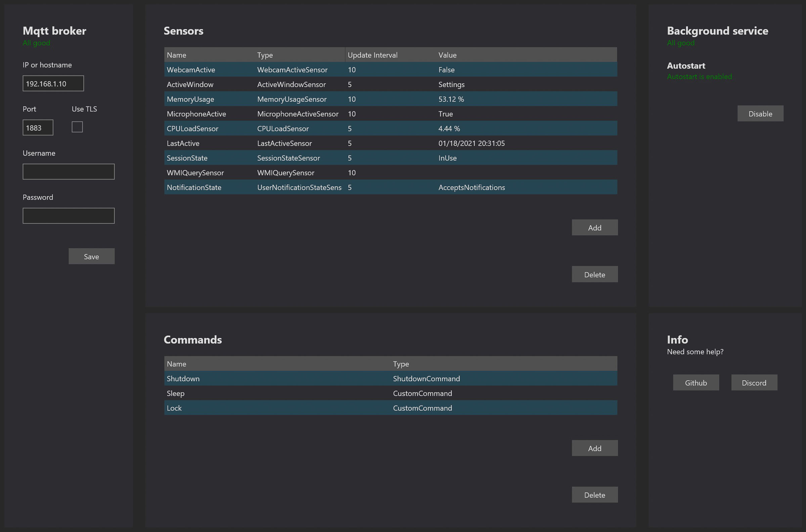Select the LastActive sensor row
Screen dimensions: 806x532
click(x=391, y=143)
